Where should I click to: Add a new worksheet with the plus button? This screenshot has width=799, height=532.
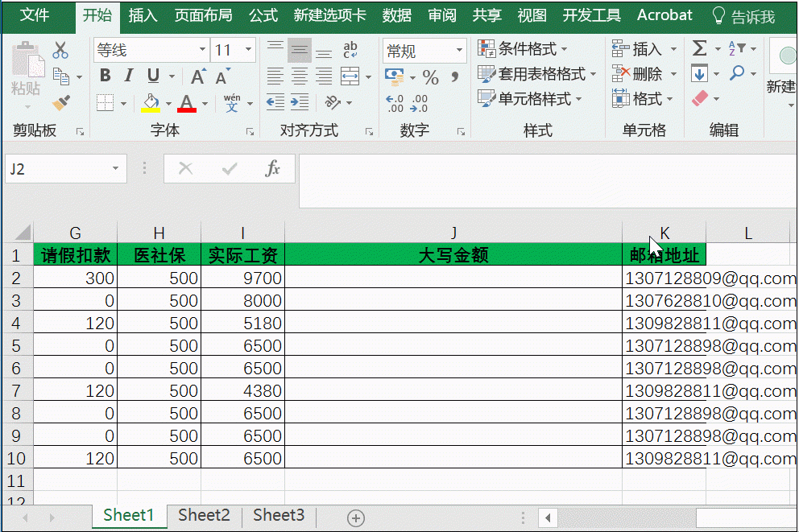(355, 518)
